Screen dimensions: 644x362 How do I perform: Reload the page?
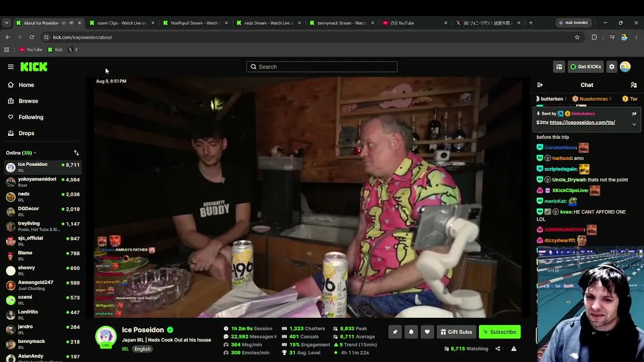32,37
